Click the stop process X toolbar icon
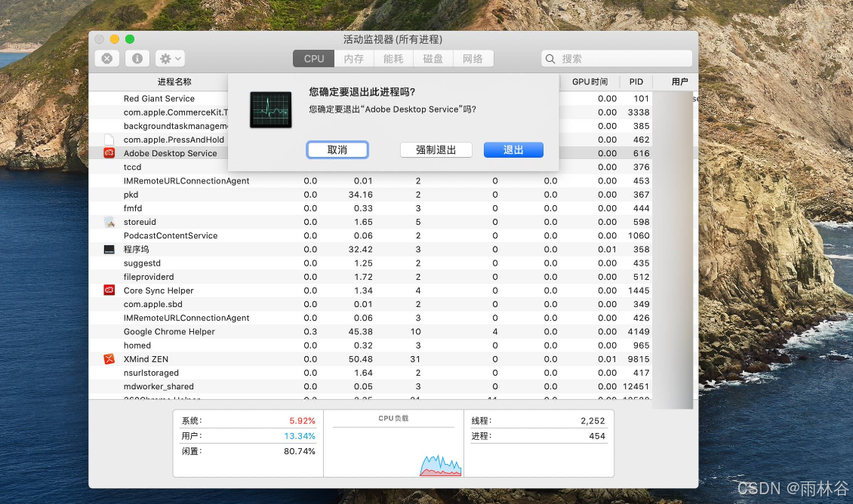 click(107, 58)
